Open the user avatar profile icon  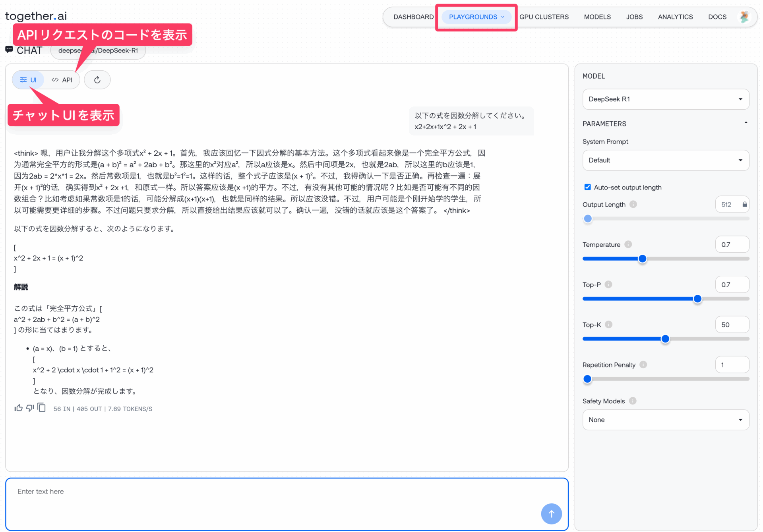coord(744,17)
